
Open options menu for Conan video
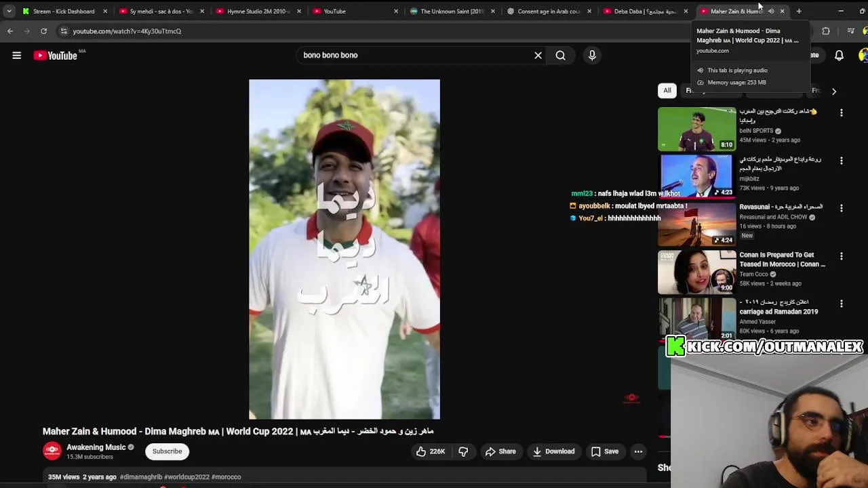click(x=842, y=256)
